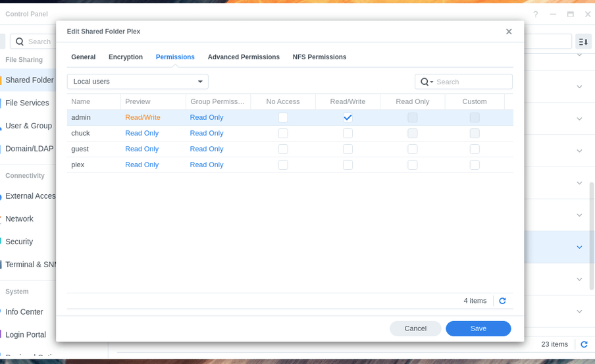
Task: Open admin's group permission Read Only link
Action: (x=207, y=118)
